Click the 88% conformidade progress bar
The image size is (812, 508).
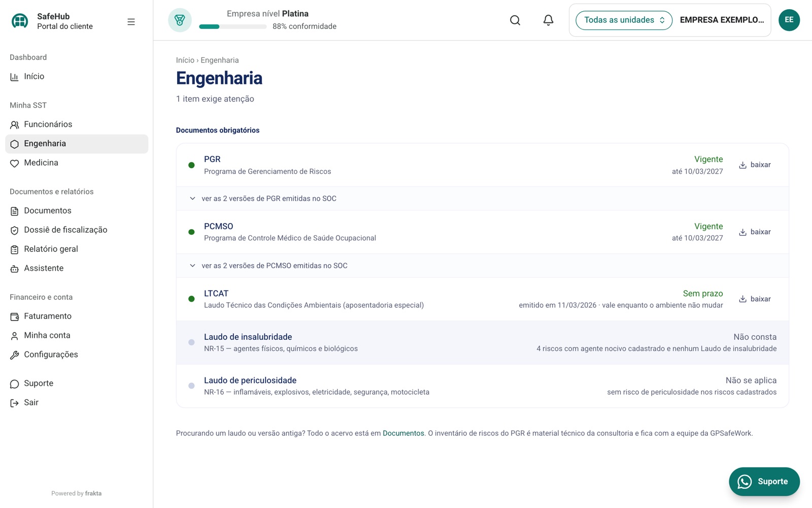click(232, 26)
